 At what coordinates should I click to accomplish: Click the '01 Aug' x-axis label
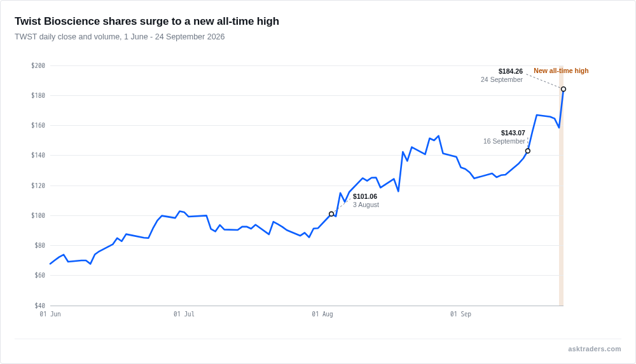click(322, 314)
